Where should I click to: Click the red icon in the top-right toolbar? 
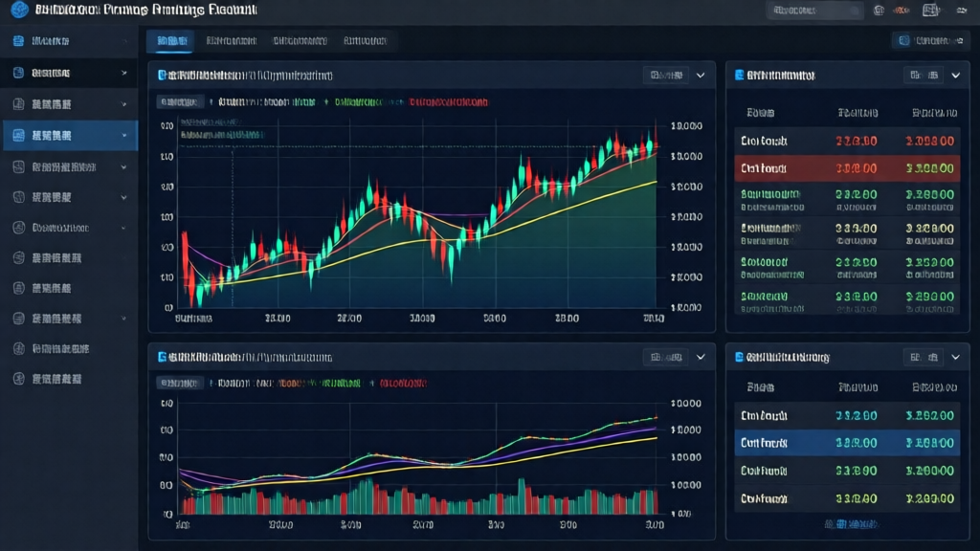(902, 11)
